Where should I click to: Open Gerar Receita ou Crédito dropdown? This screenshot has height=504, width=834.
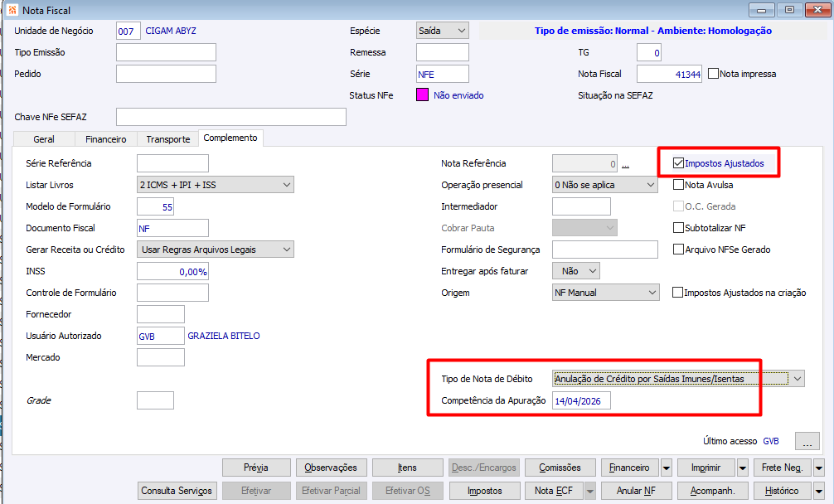pos(216,250)
